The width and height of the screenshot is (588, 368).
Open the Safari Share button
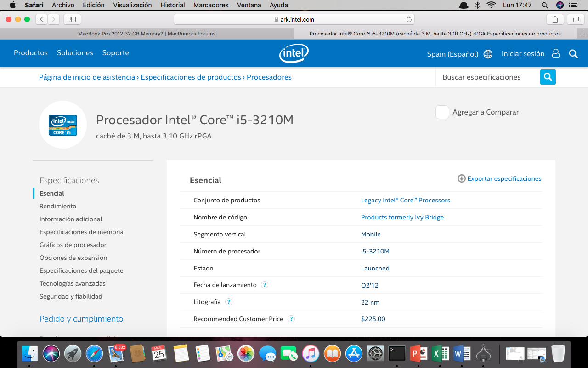pos(555,19)
